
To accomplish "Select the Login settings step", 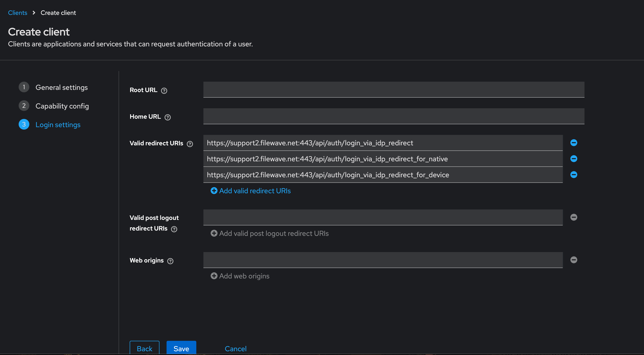I will click(50, 124).
